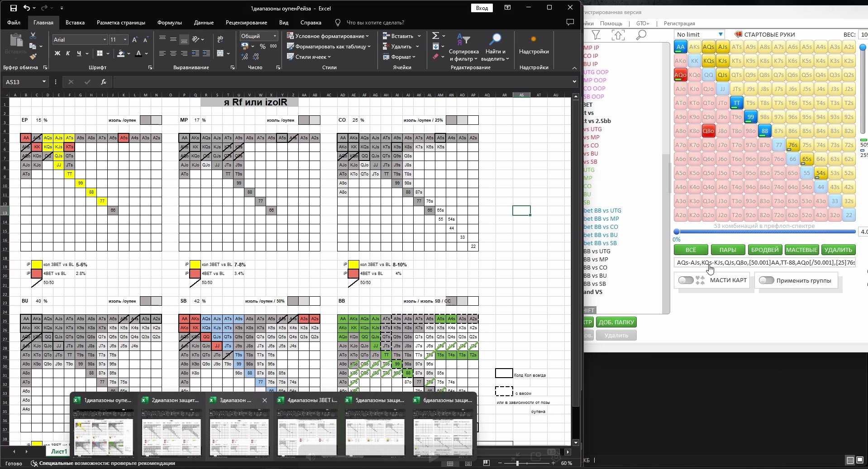
Task: Click the МАСТЕВЫЕ button
Action: click(x=801, y=250)
